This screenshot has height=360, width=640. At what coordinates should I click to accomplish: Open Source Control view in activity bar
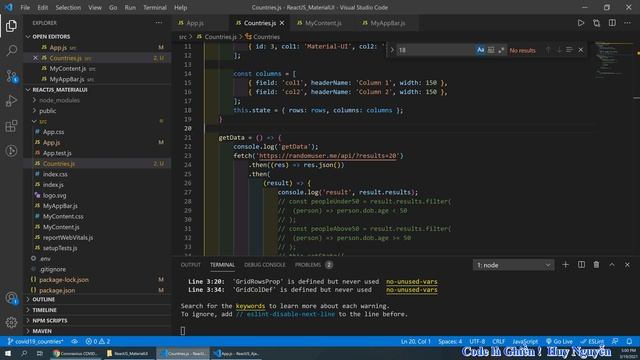pos(11,76)
